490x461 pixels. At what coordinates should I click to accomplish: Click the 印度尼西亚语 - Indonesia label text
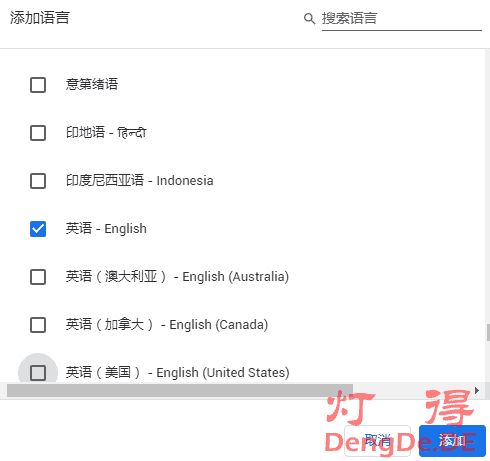[x=139, y=181]
